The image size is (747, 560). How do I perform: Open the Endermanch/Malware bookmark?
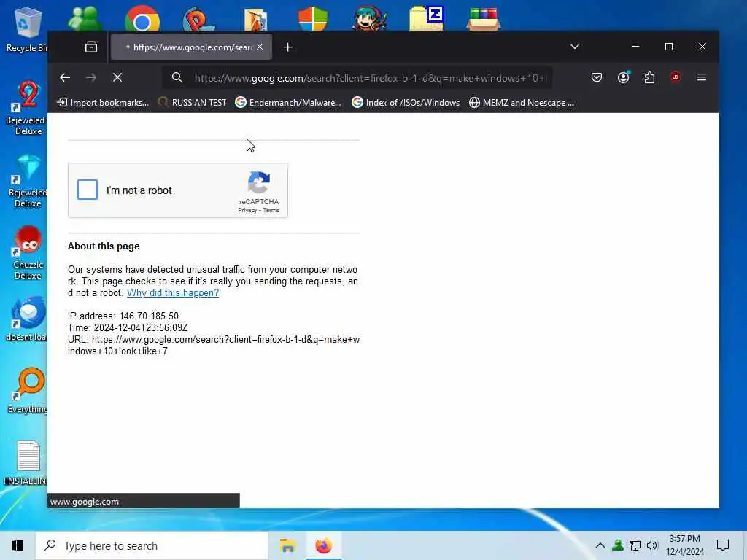tap(289, 102)
